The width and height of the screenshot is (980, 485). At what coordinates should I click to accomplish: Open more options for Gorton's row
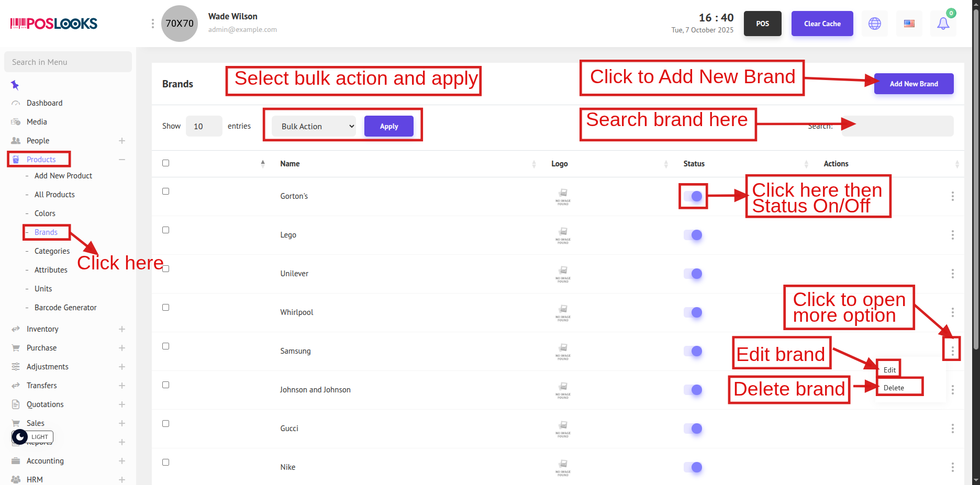click(952, 196)
